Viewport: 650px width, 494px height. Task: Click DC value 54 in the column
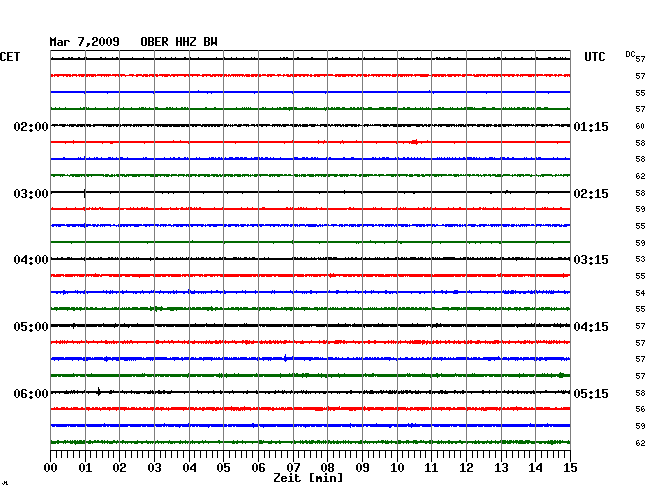pos(640,293)
